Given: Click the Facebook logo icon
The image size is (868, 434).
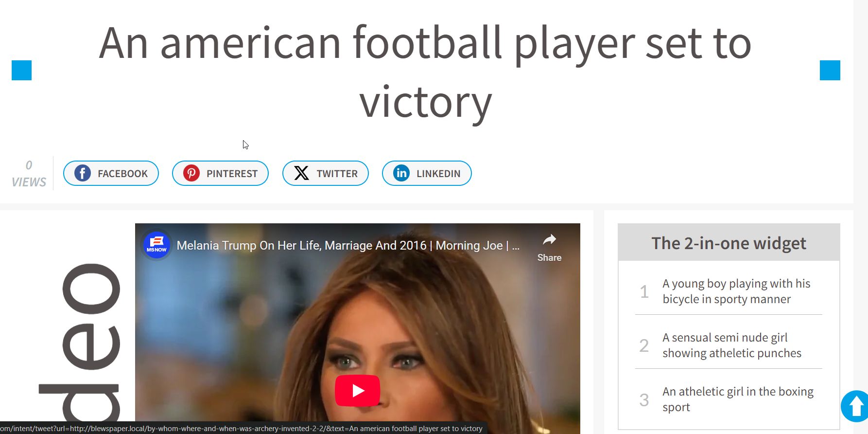Looking at the screenshot, I should point(83,173).
